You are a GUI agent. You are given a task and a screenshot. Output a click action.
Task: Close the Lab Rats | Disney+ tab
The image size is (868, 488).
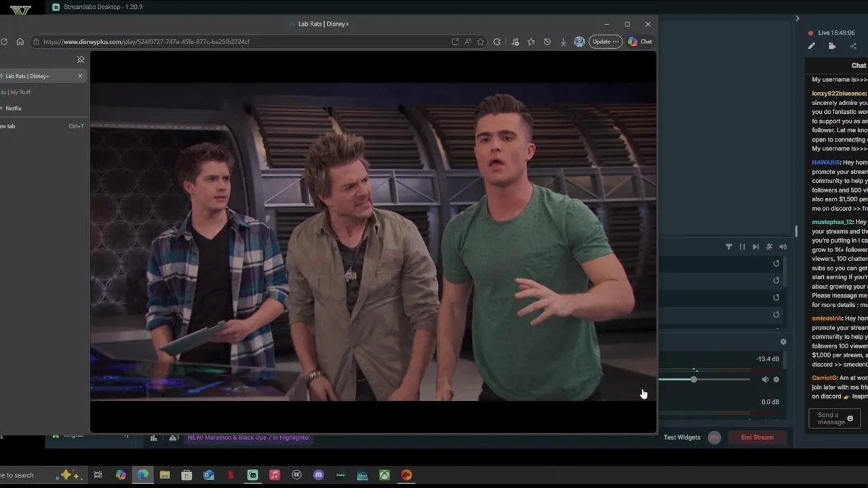point(80,76)
